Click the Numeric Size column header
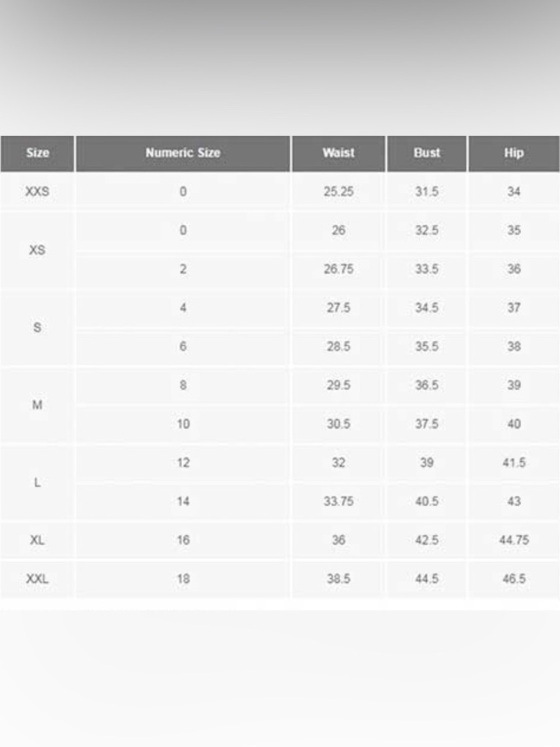The height and width of the screenshot is (747, 560). click(x=183, y=153)
